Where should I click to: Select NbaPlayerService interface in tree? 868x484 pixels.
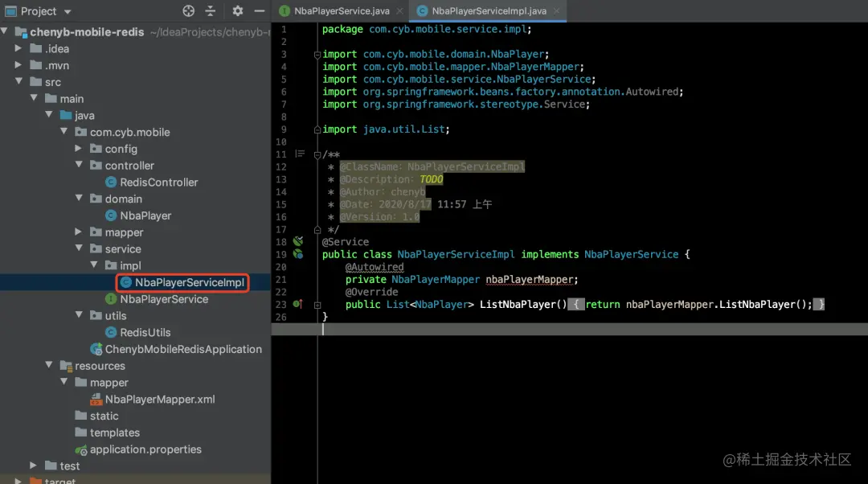pos(164,299)
